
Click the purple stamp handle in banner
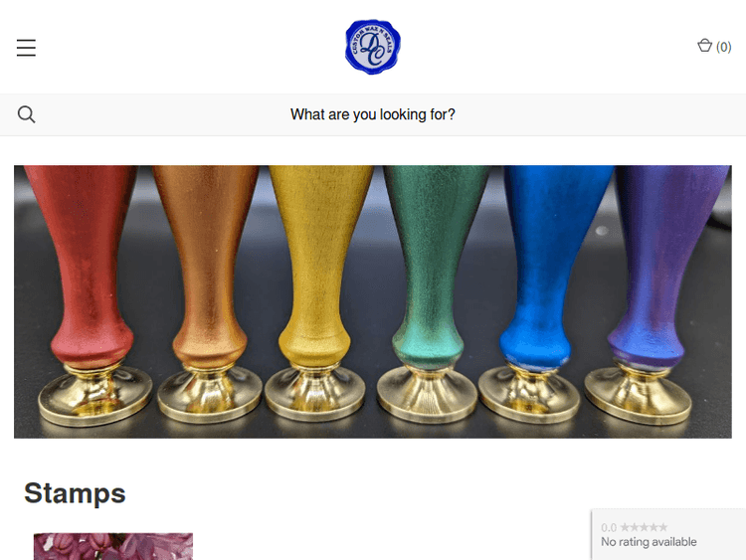click(666, 267)
